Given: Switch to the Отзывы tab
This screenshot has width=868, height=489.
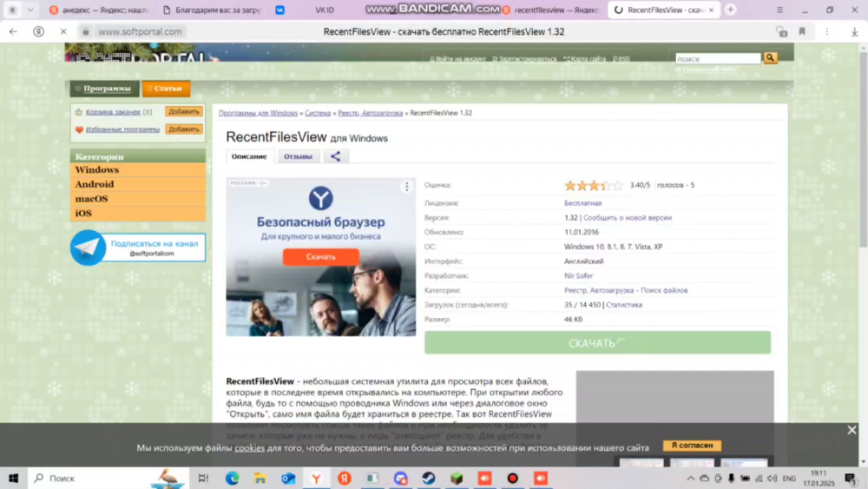Looking at the screenshot, I should [x=298, y=156].
